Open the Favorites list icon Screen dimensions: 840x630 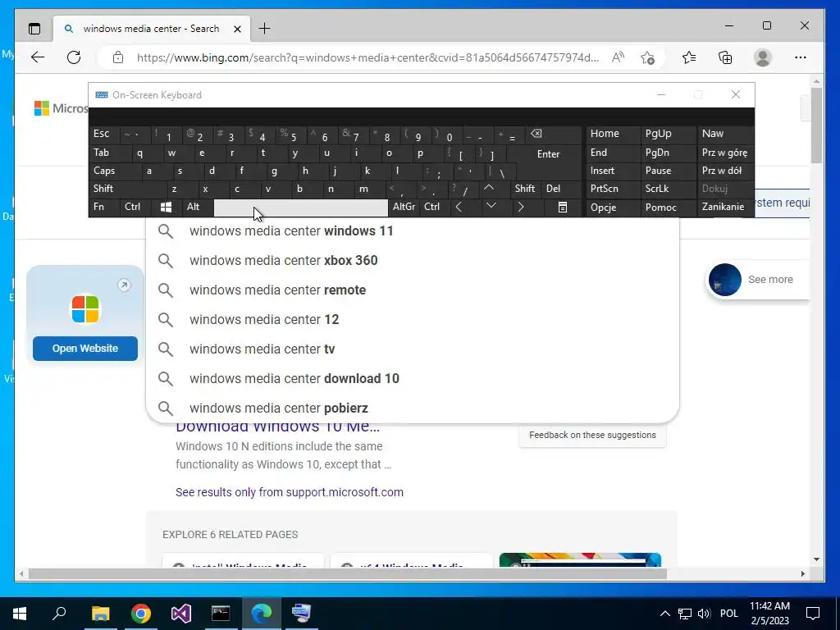click(x=689, y=57)
